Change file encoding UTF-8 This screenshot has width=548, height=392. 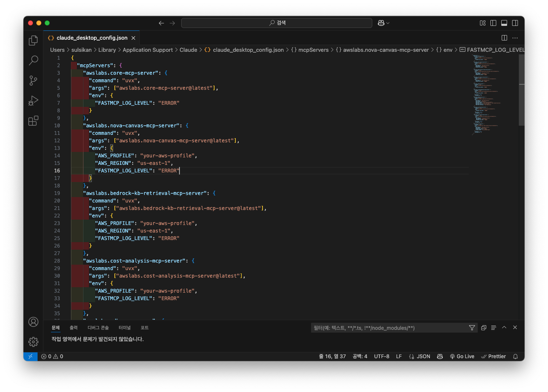pyautogui.click(x=381, y=357)
